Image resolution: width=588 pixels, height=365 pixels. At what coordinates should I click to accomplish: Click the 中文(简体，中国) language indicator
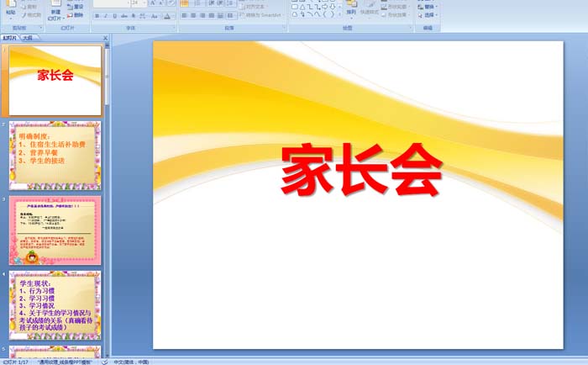tap(131, 362)
